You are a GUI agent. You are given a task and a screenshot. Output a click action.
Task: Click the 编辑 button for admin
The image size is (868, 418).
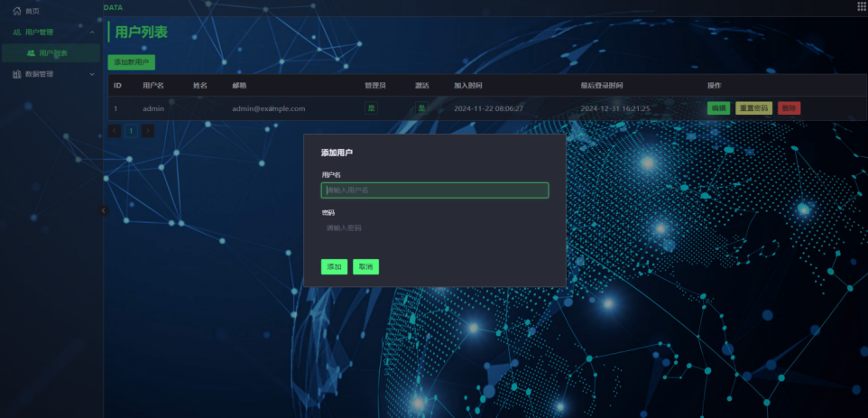pyautogui.click(x=718, y=108)
